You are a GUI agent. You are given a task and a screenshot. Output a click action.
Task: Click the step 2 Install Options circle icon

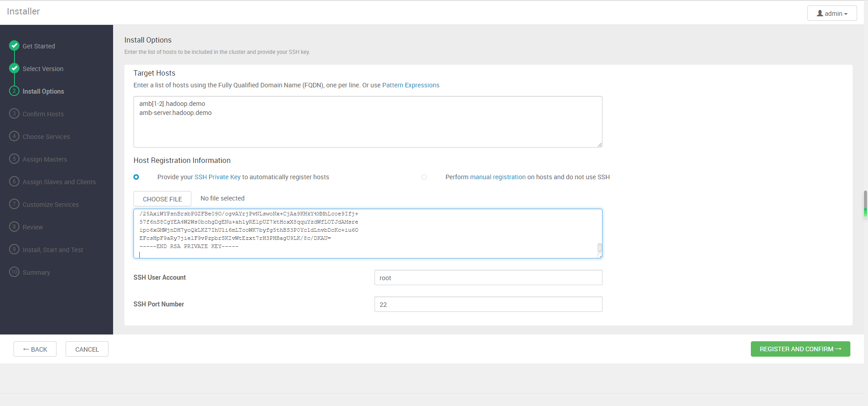14,91
